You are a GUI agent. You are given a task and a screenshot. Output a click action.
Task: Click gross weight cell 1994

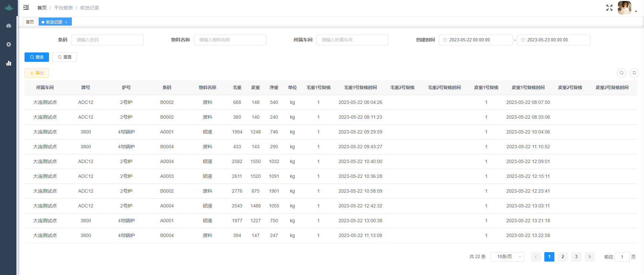tap(237, 132)
